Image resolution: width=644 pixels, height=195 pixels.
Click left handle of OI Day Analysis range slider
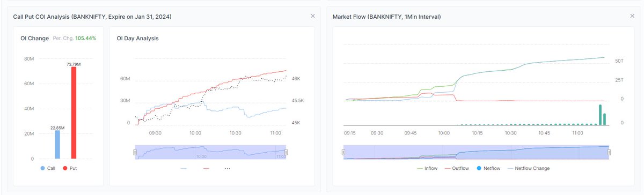pos(135,152)
